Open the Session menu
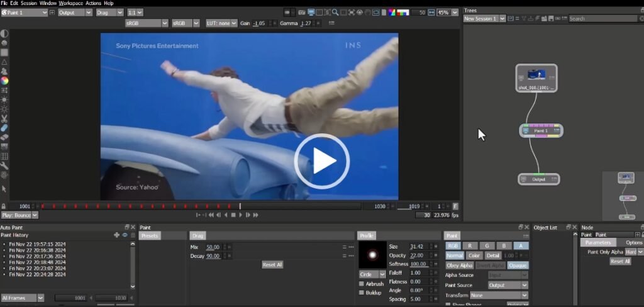Screen dimensions: 644x307 [29, 3]
